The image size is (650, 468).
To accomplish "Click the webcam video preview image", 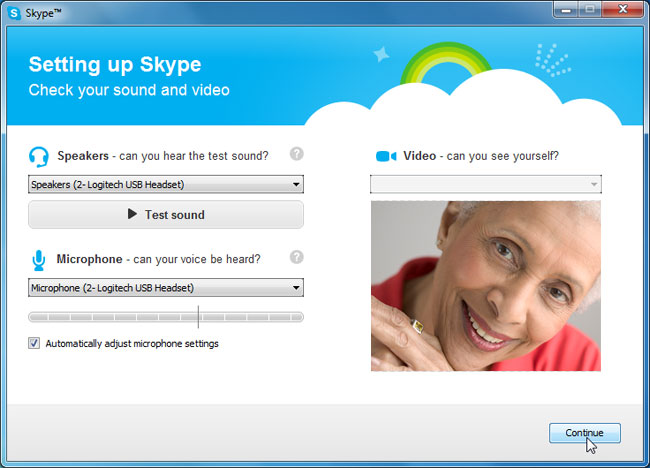I will click(x=485, y=286).
